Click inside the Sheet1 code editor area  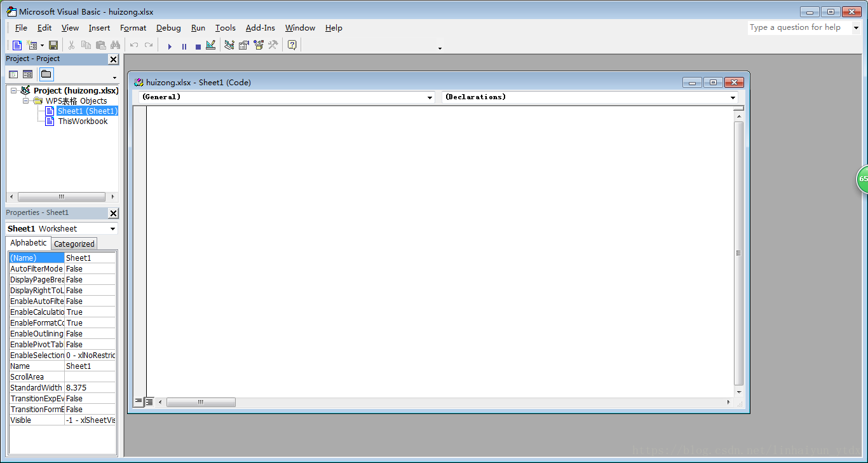click(x=440, y=251)
